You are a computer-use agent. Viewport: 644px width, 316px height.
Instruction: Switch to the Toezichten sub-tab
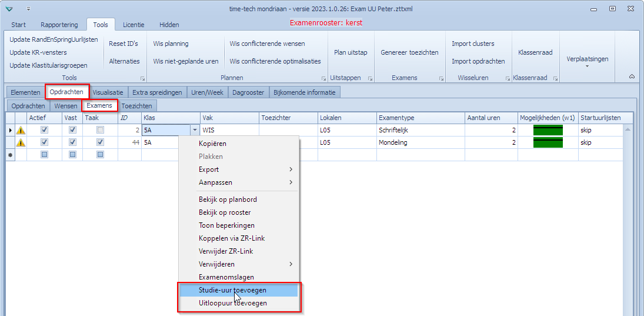[x=137, y=106]
